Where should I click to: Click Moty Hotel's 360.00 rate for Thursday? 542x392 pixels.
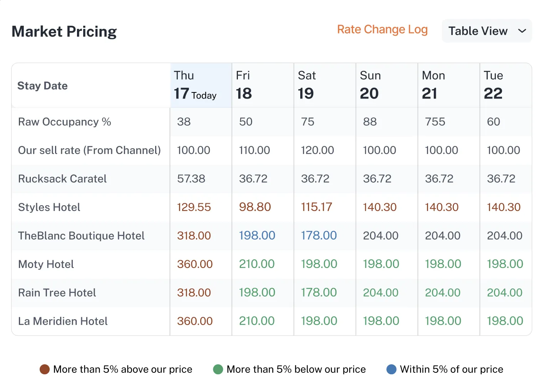194,264
